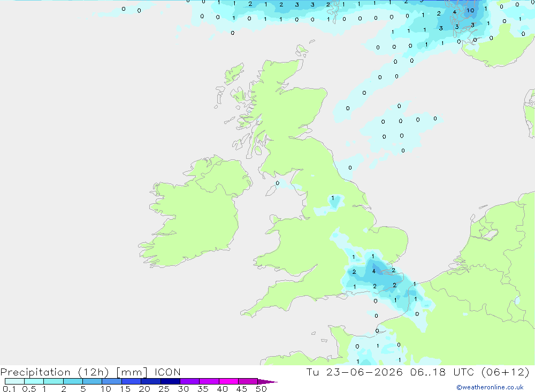Click the 'Precipitation (12h) [mm] ICON' title
Viewport: 535px width, 392px height.
pyautogui.click(x=90, y=372)
